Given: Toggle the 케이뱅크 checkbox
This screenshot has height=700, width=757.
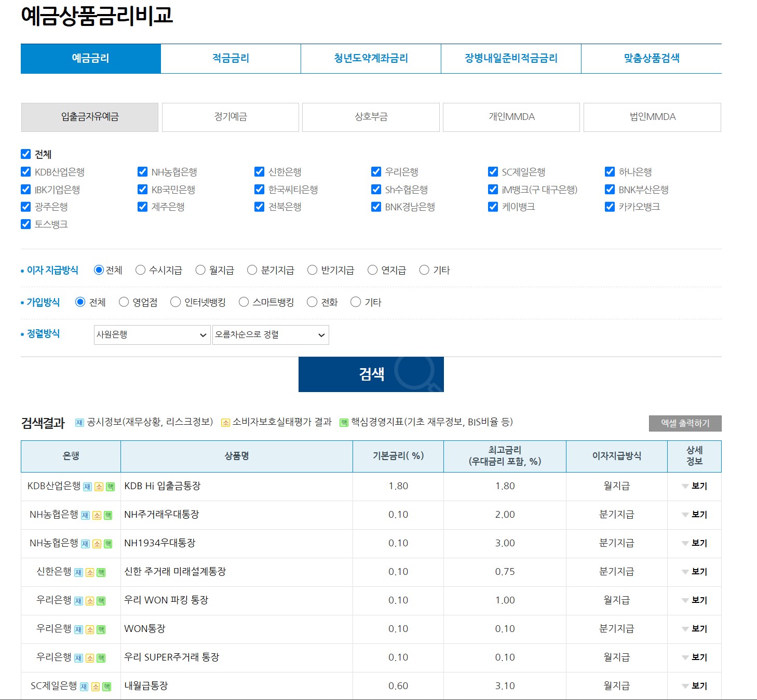Looking at the screenshot, I should pos(493,207).
